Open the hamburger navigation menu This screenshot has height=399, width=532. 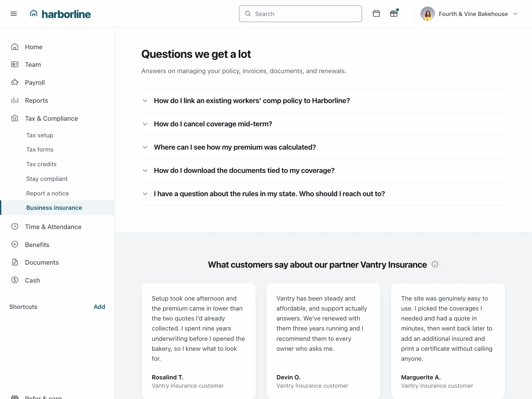click(14, 14)
